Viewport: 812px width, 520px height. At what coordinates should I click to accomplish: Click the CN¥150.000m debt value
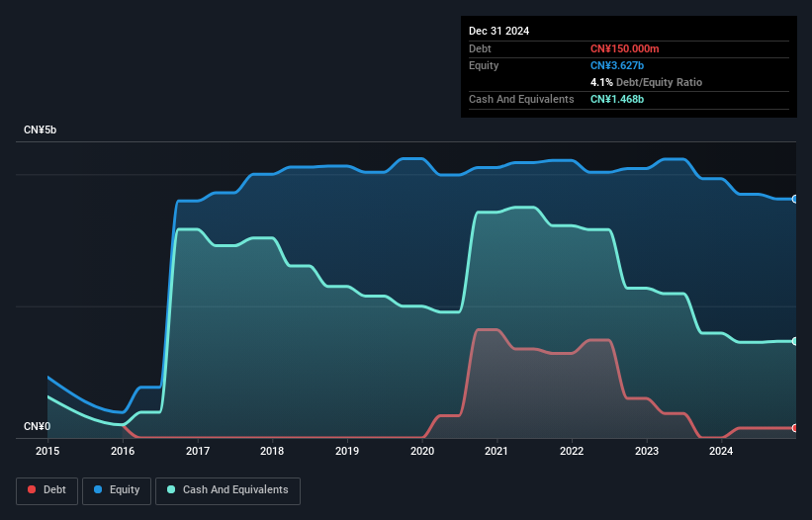pyautogui.click(x=624, y=48)
